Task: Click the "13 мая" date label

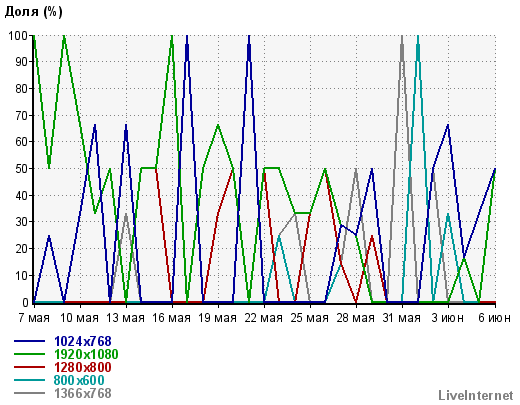Action: click(125, 318)
